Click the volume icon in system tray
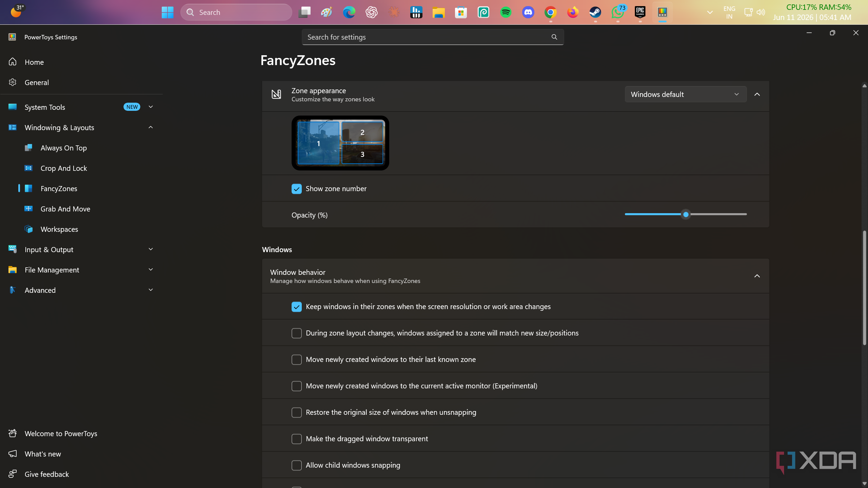Screen dimensions: 868x488 pos(761,12)
